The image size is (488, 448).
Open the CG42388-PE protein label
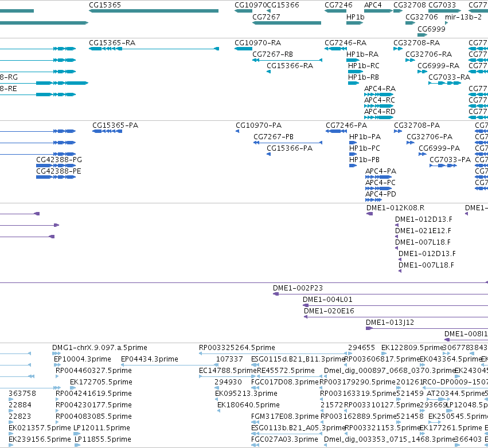click(58, 172)
